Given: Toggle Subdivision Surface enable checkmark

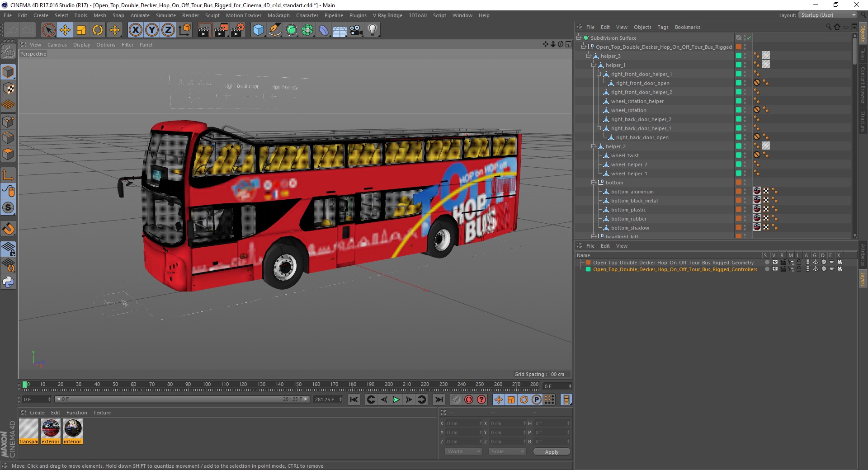Looking at the screenshot, I should [x=749, y=38].
